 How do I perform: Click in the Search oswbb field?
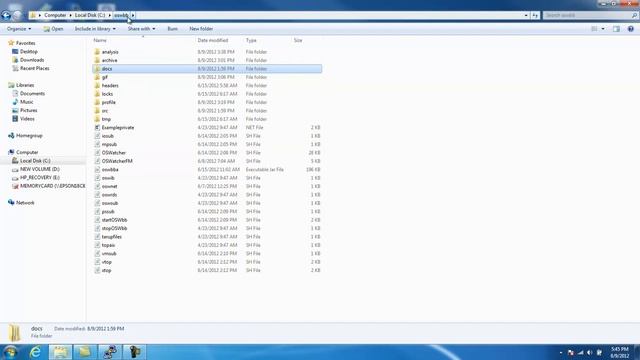pos(587,15)
